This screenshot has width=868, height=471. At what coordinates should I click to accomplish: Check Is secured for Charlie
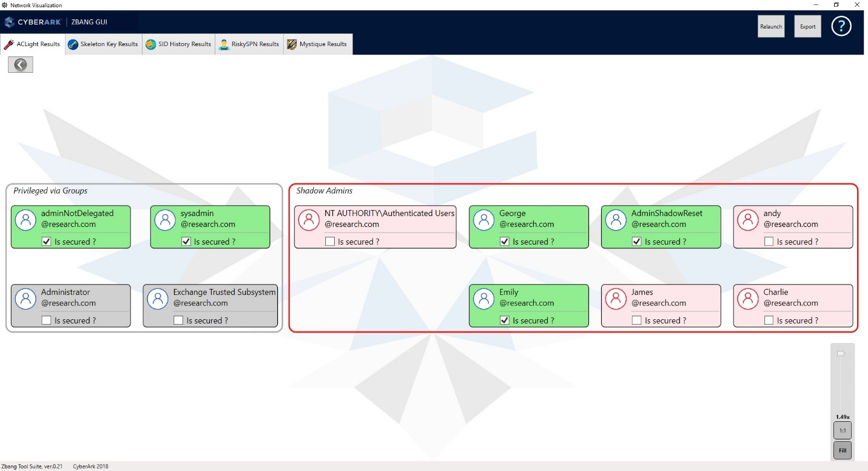coord(769,320)
